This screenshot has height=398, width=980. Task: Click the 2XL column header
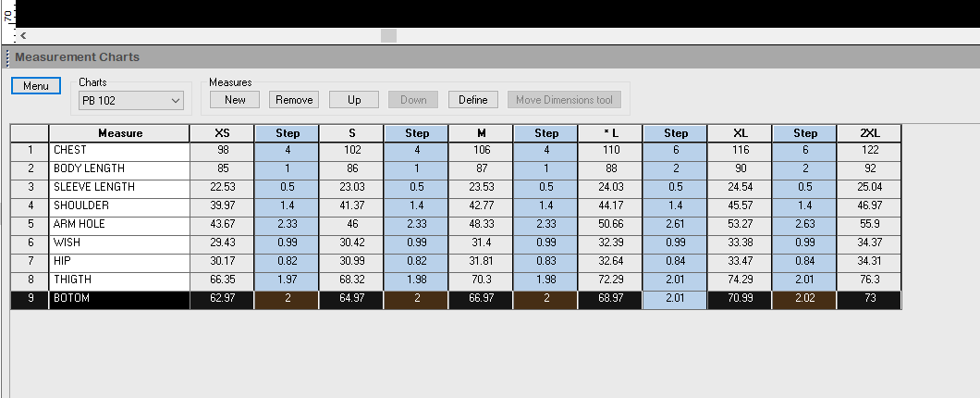pos(869,133)
